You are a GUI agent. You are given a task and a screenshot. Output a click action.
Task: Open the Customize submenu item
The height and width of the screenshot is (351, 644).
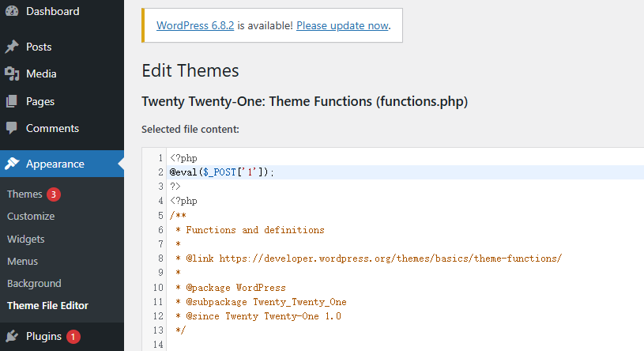point(31,216)
